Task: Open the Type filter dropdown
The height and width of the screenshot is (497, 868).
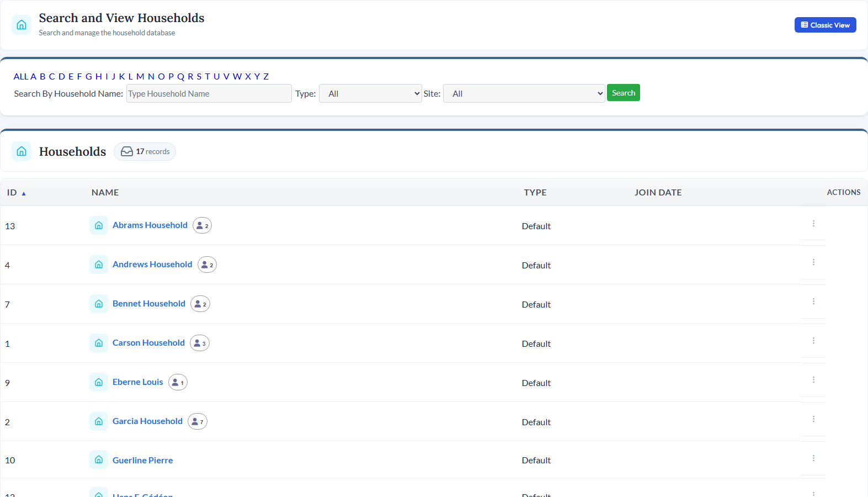Action: pyautogui.click(x=370, y=93)
